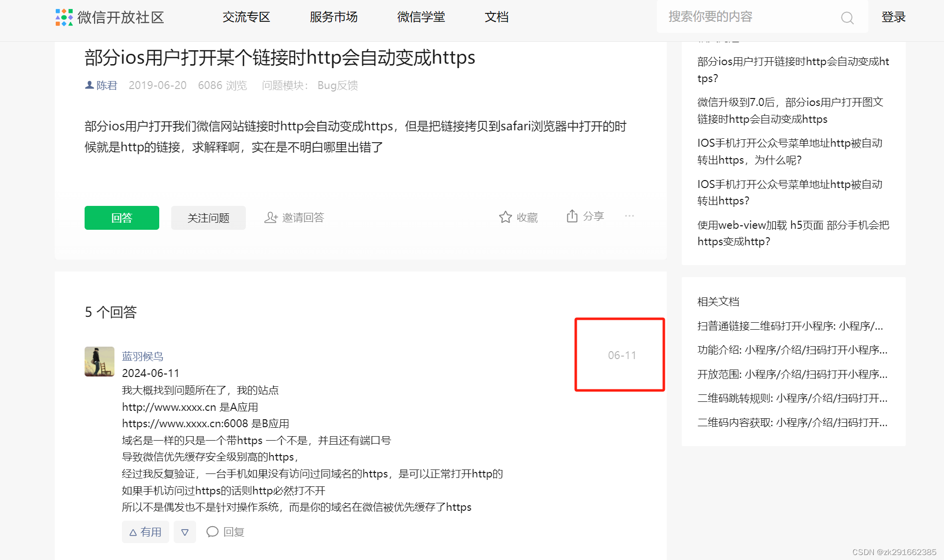Click the 06-11 answer date
Image resolution: width=944 pixels, height=560 pixels.
click(622, 355)
